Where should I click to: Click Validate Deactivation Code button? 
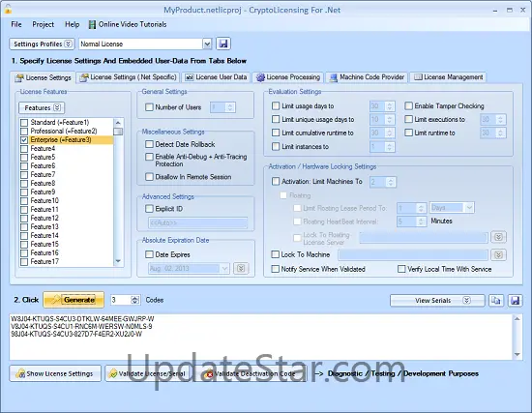click(x=251, y=373)
